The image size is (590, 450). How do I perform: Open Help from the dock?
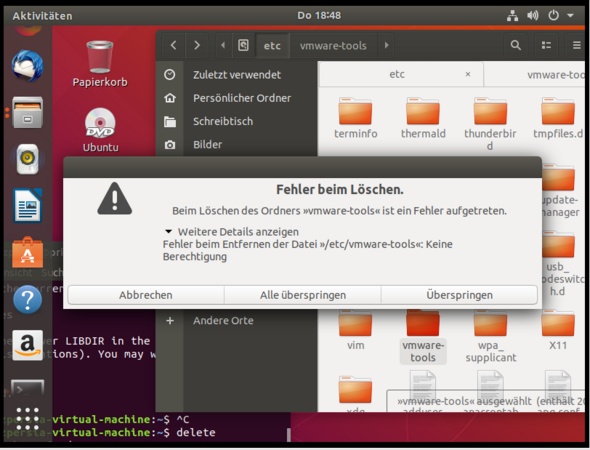pyautogui.click(x=27, y=299)
